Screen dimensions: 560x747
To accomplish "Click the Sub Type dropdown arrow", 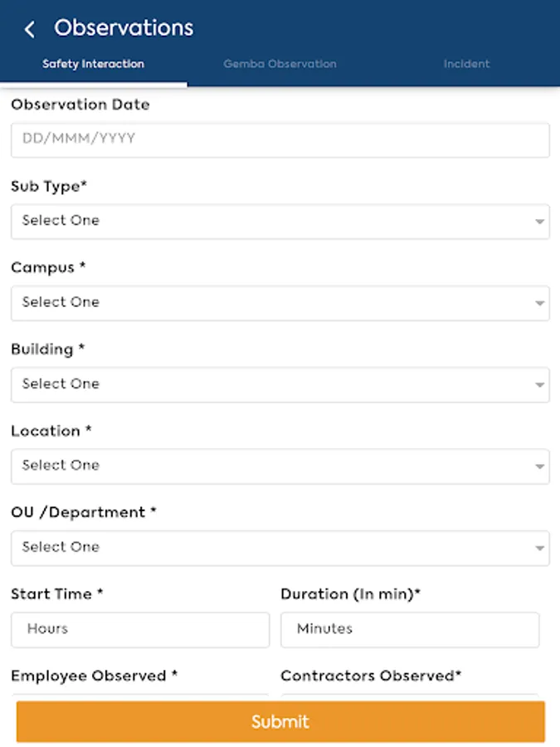I will click(x=539, y=222).
